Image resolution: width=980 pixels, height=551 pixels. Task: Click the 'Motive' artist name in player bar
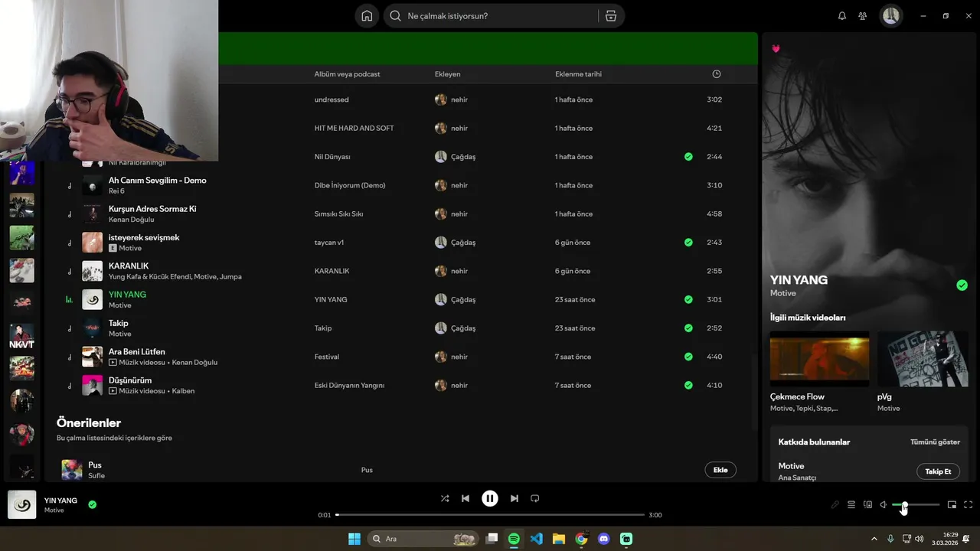pyautogui.click(x=54, y=510)
